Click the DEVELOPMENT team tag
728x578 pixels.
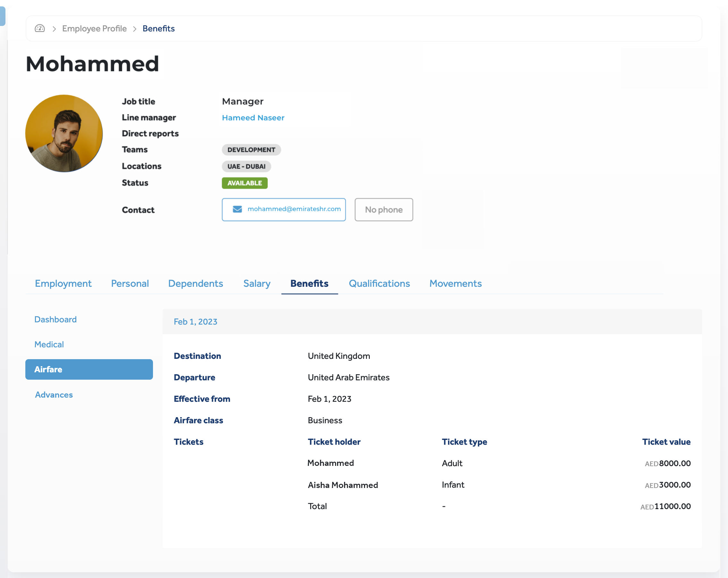tap(251, 150)
